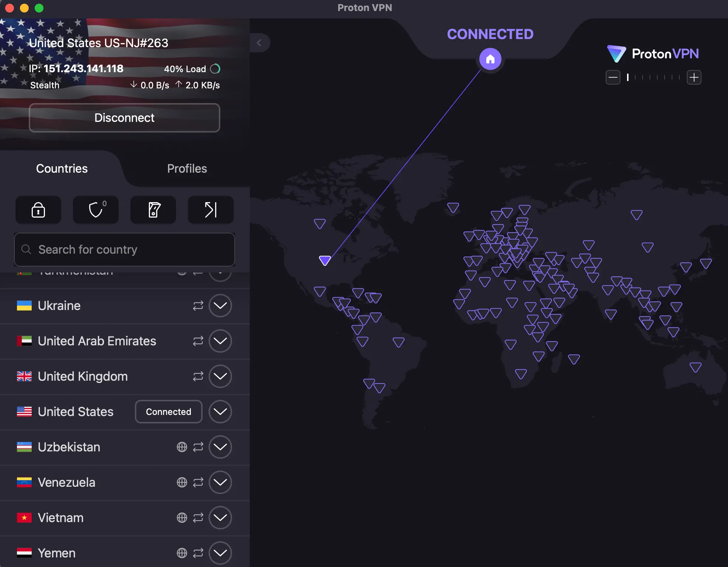Click the Tor/globe icon beside Uzbekistan
Viewport: 728px width, 567px height.
coord(181,447)
